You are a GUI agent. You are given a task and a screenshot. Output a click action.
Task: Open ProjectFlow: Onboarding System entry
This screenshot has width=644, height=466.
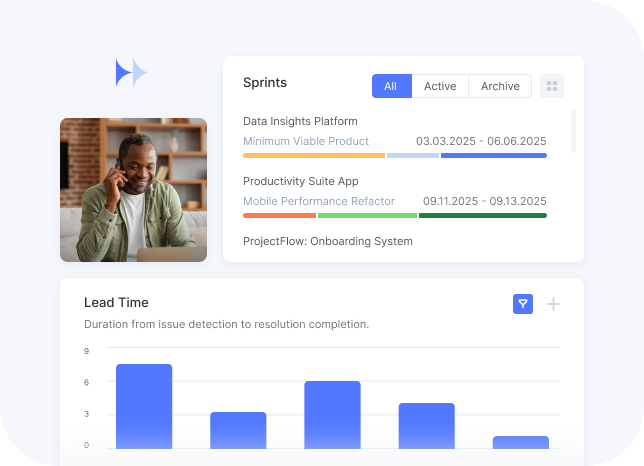328,241
